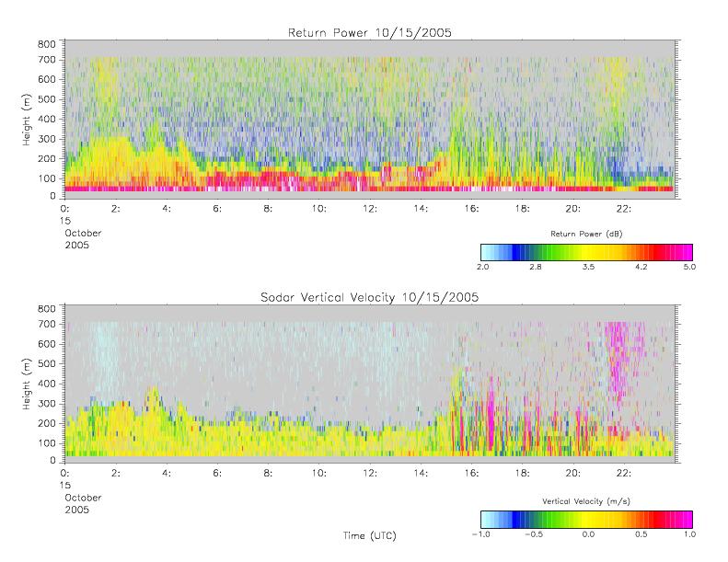The image size is (728, 562).
Task: Click "12:" time tick under Return Power plot
Action: click(x=370, y=209)
